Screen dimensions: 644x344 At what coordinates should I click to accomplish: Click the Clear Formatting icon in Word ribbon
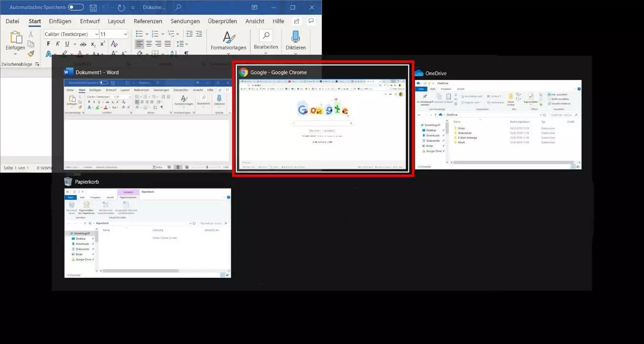click(114, 44)
